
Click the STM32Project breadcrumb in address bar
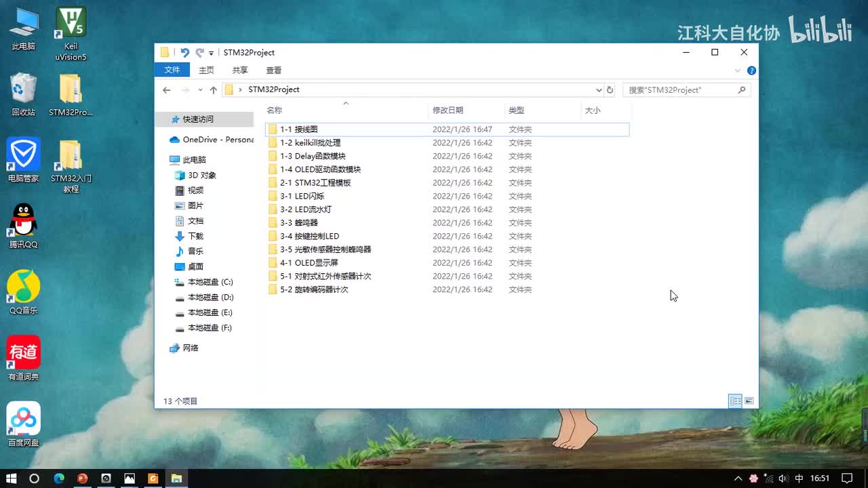coord(274,89)
